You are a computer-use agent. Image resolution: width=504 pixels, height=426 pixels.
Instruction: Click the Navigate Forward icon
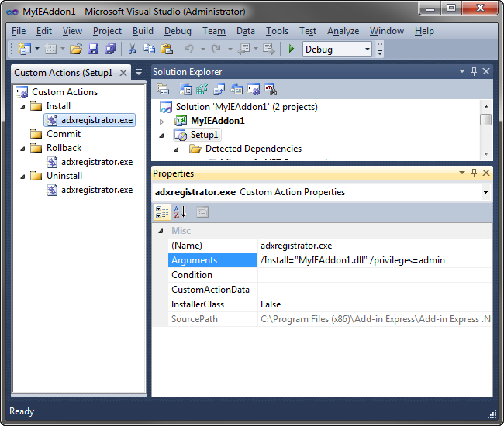[x=269, y=49]
